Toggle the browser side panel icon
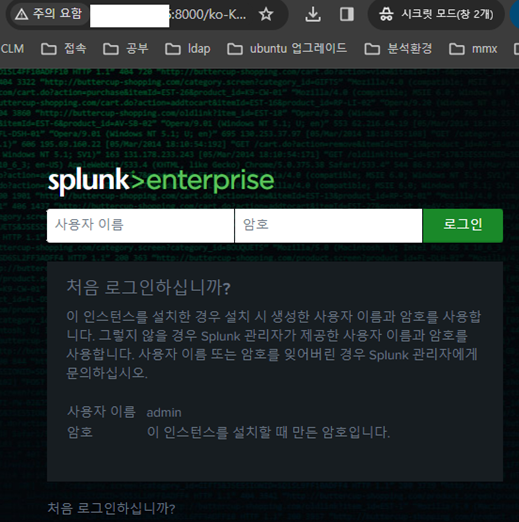 pos(347,14)
